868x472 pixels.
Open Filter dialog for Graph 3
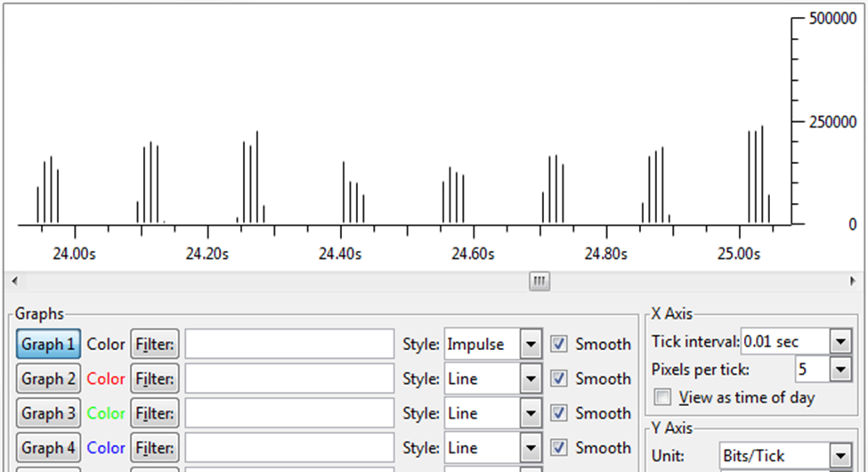point(154,413)
